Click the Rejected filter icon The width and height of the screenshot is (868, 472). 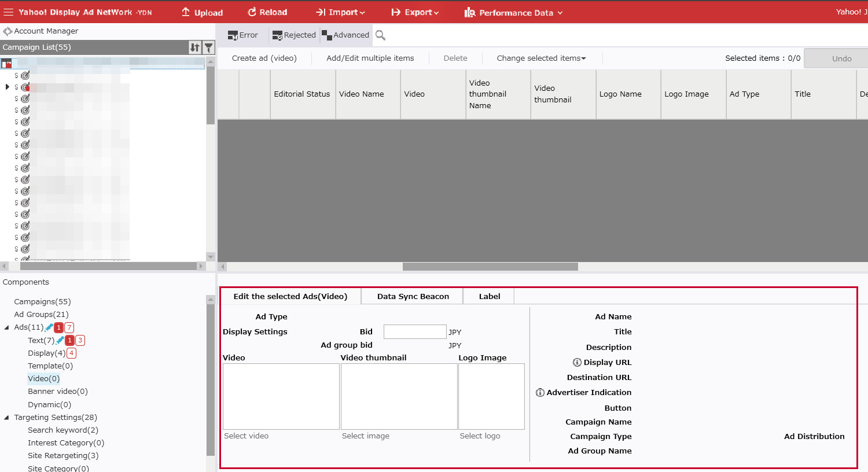tap(277, 35)
